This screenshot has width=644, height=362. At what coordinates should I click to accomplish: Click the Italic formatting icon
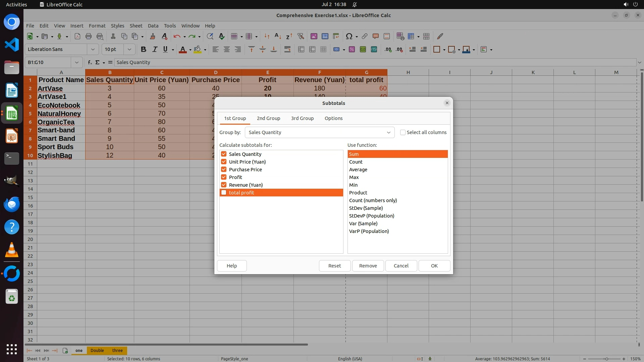point(155,49)
